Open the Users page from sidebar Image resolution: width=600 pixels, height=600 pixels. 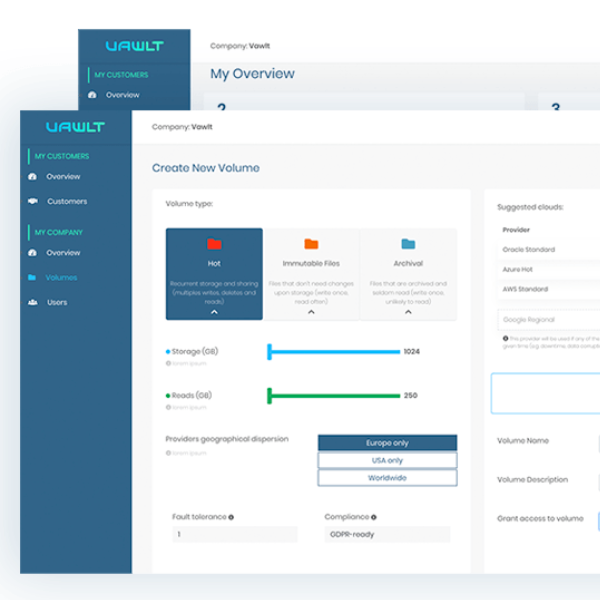click(57, 302)
